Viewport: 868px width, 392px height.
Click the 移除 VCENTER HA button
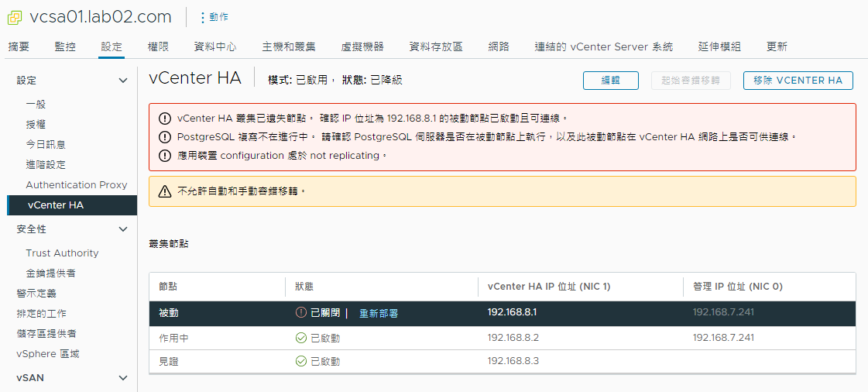pyautogui.click(x=798, y=81)
